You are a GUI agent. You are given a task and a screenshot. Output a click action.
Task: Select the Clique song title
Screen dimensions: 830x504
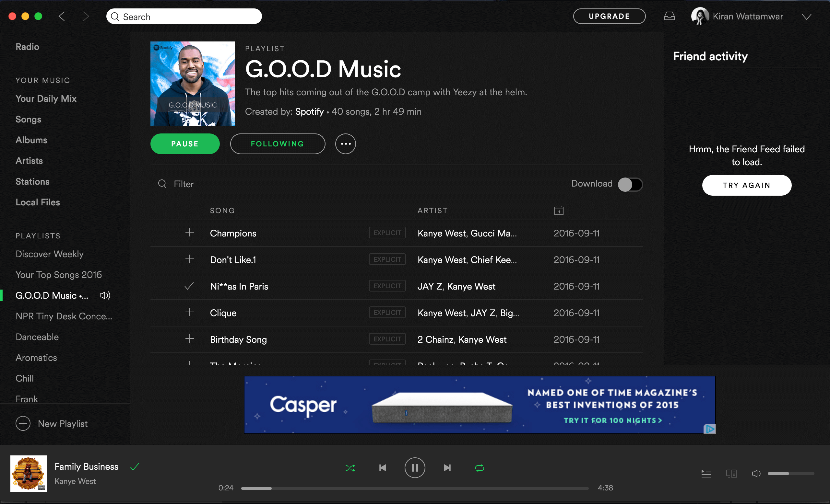[x=223, y=313]
